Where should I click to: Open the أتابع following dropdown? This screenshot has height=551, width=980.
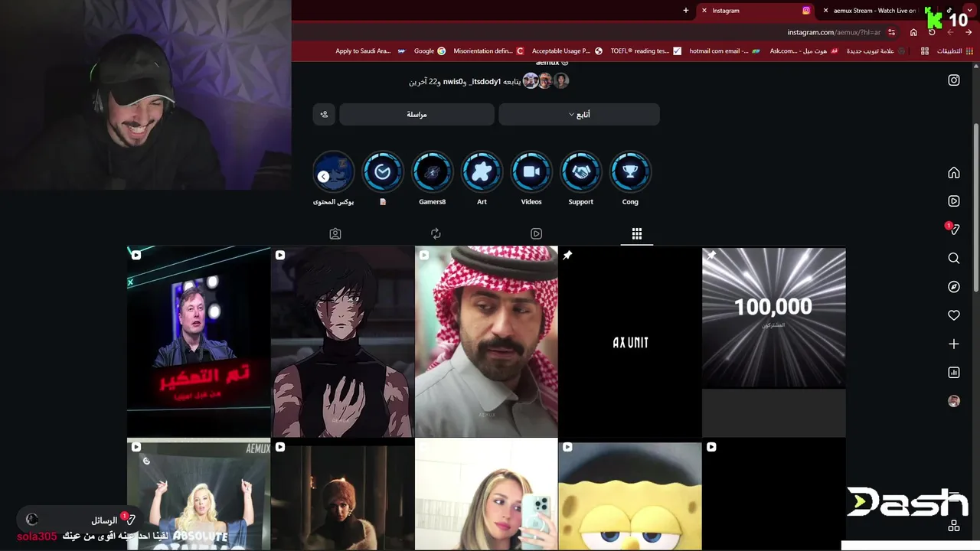tap(579, 115)
